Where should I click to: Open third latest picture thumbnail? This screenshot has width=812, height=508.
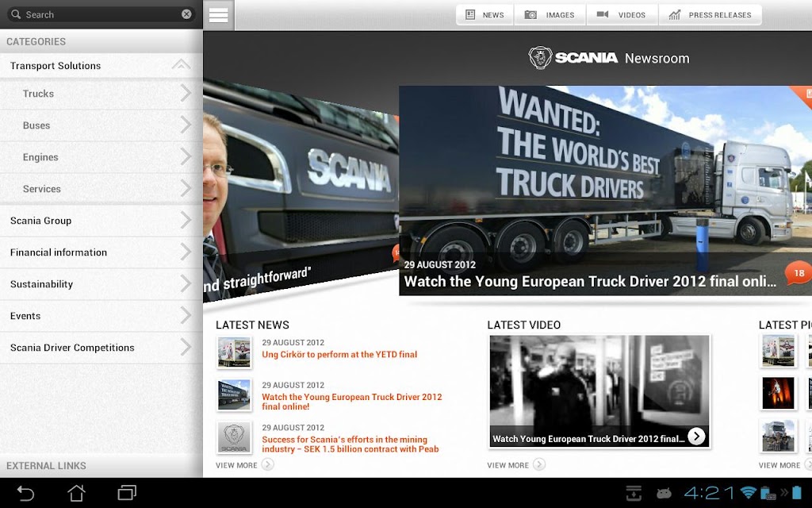778,436
